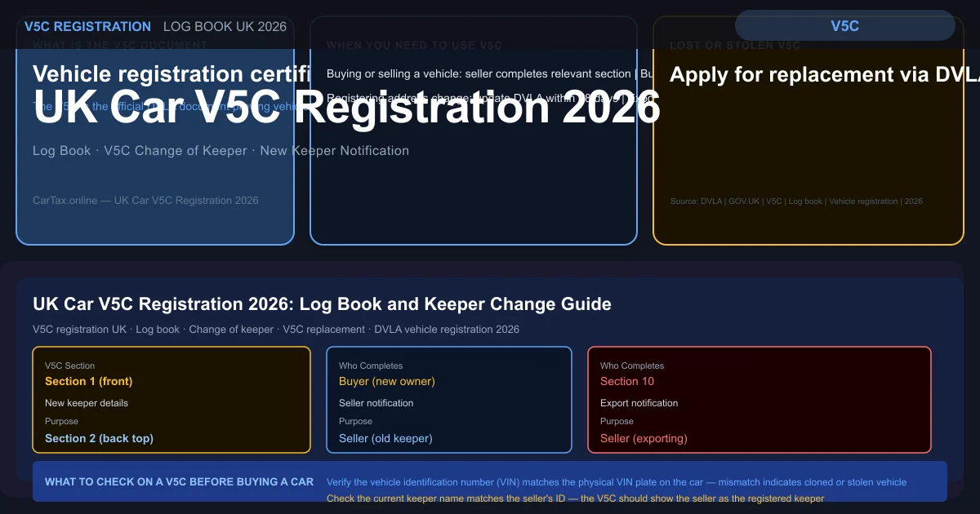
Task: Click the UK Car V5C Registration 2026 title
Action: pos(346,106)
